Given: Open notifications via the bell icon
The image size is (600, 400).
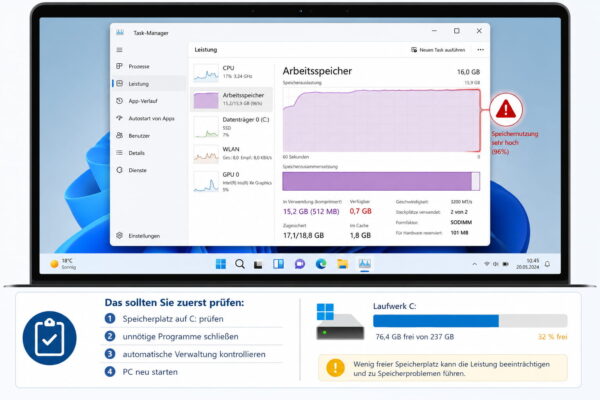Looking at the screenshot, I should [x=547, y=264].
